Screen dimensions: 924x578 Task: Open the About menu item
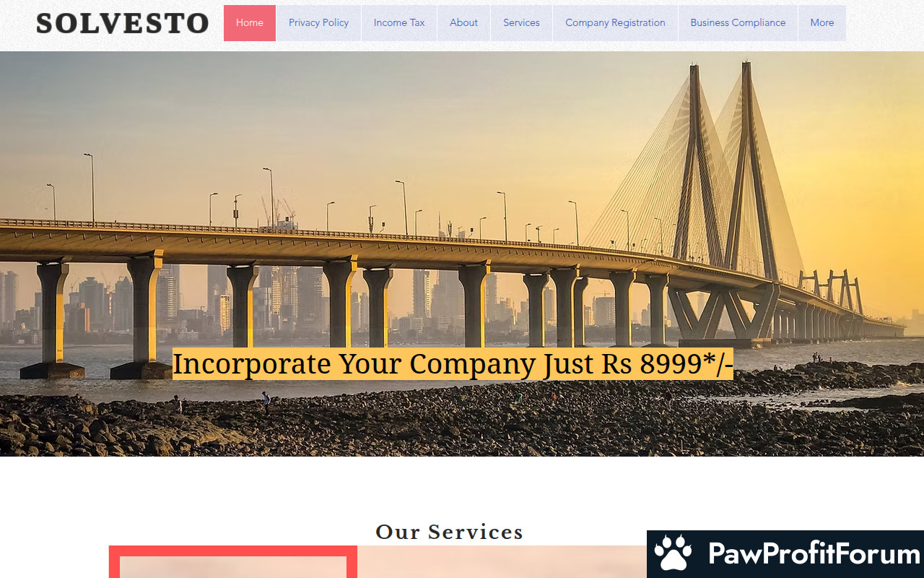[463, 23]
